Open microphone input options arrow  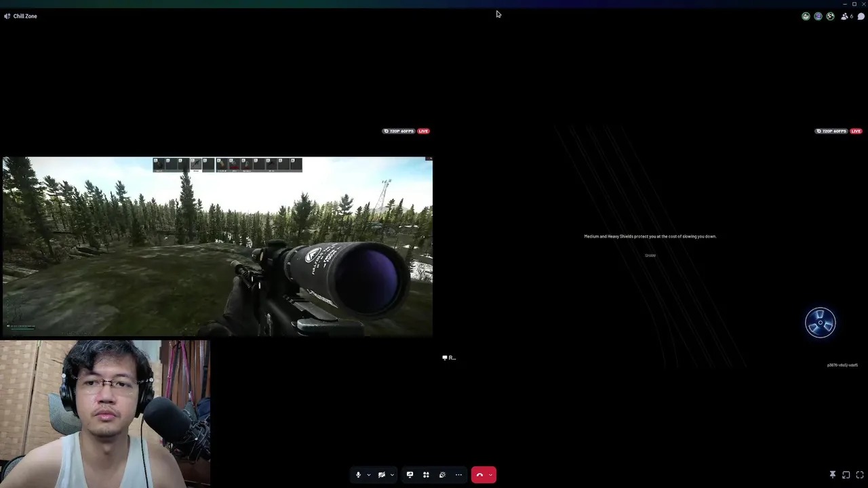coord(368,475)
